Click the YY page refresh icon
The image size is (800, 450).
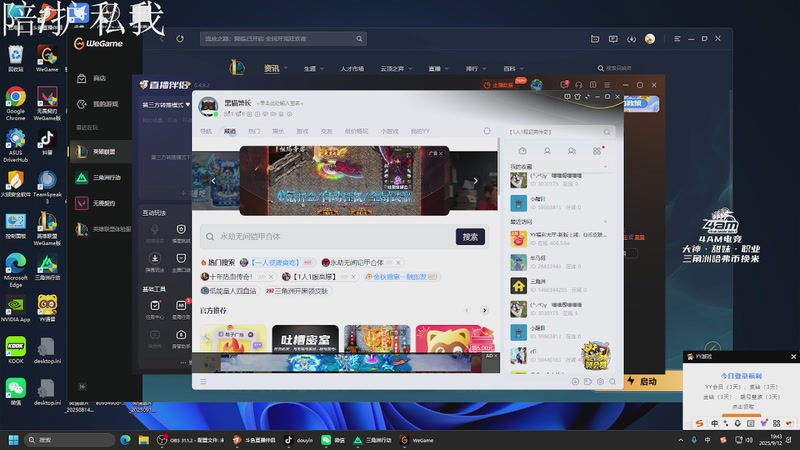[487, 131]
